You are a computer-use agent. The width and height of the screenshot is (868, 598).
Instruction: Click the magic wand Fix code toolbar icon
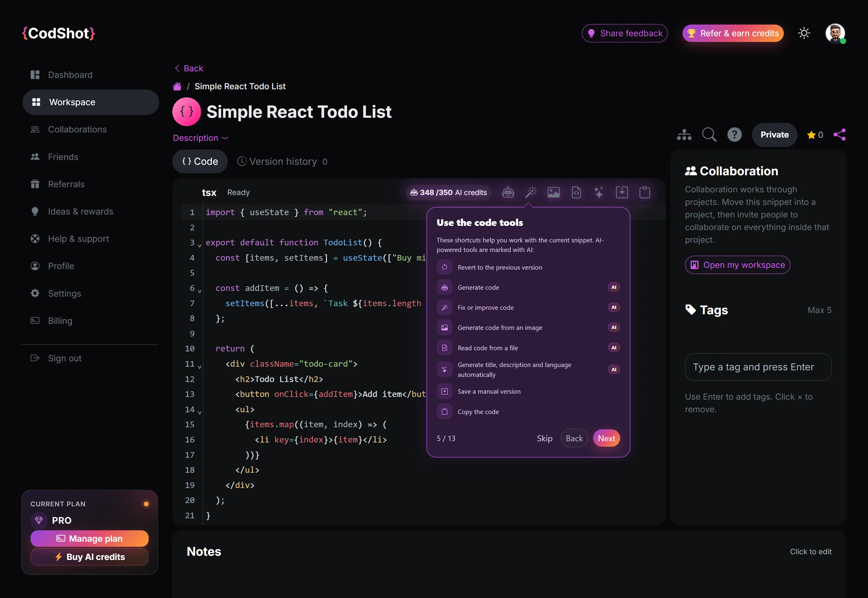531,193
